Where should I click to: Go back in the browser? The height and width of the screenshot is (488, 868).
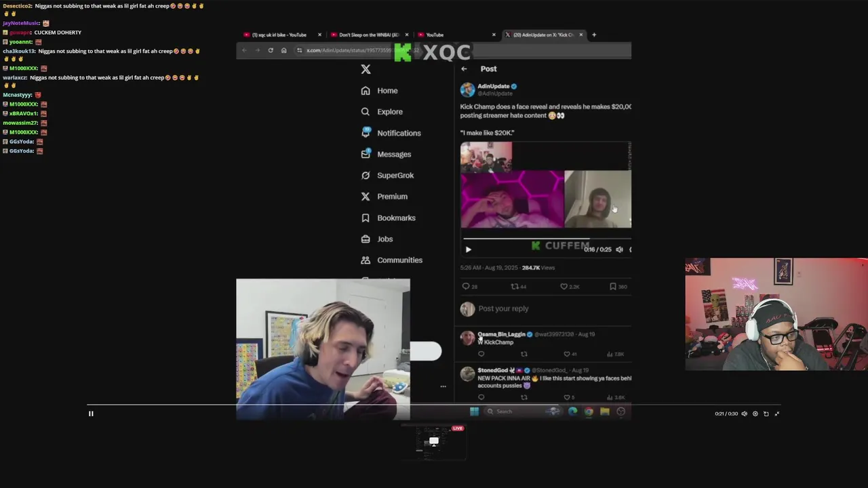(244, 50)
